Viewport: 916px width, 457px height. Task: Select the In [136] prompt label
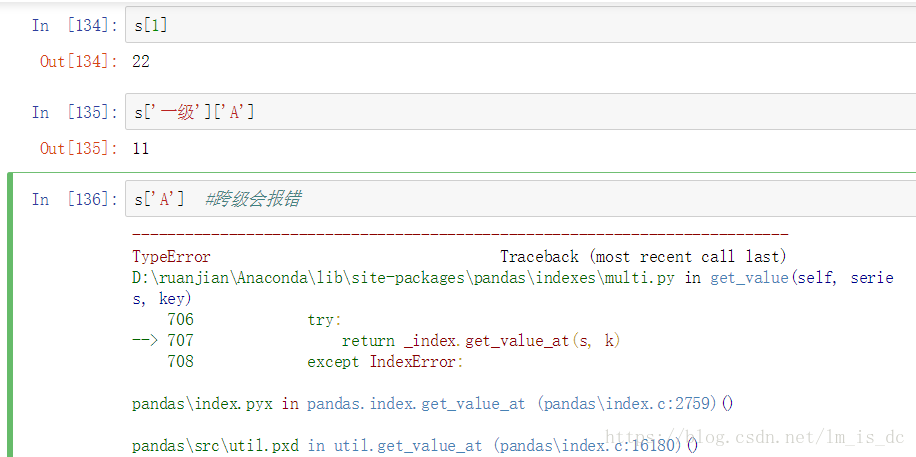click(75, 199)
